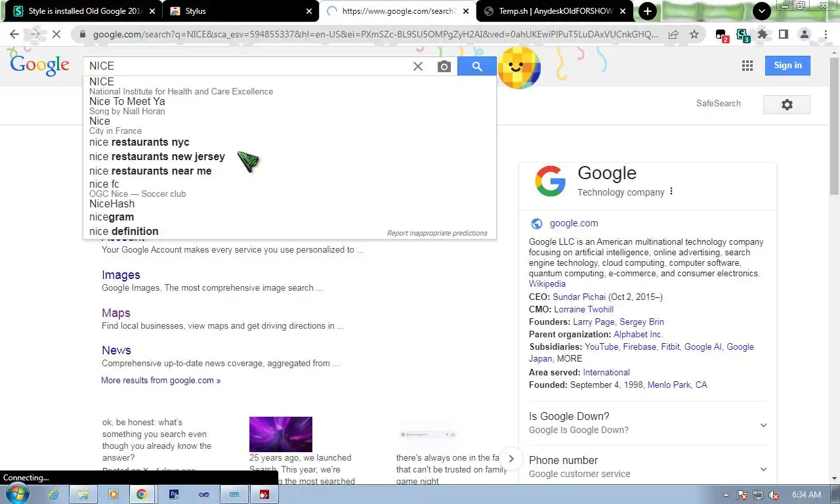This screenshot has height=504, width=840.
Task: Open the Stylus extension with badge 3
Action: (x=743, y=35)
